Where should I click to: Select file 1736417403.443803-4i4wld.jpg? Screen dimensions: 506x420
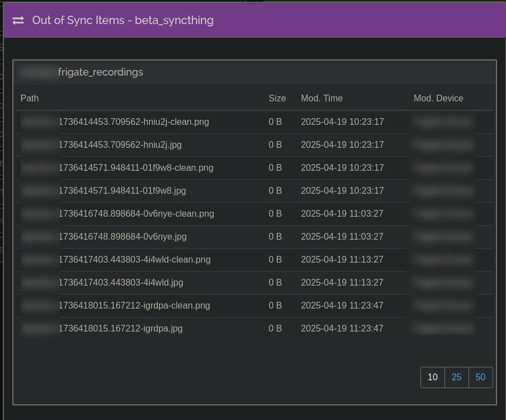click(121, 282)
